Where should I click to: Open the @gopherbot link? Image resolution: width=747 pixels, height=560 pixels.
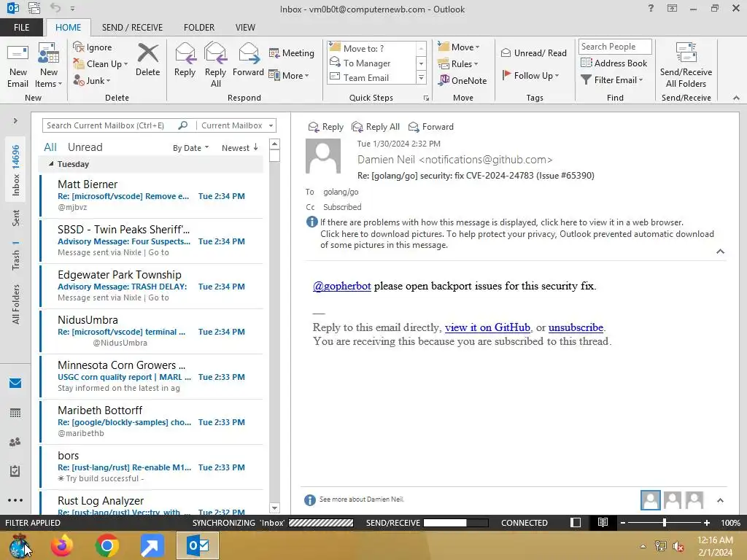(x=341, y=286)
